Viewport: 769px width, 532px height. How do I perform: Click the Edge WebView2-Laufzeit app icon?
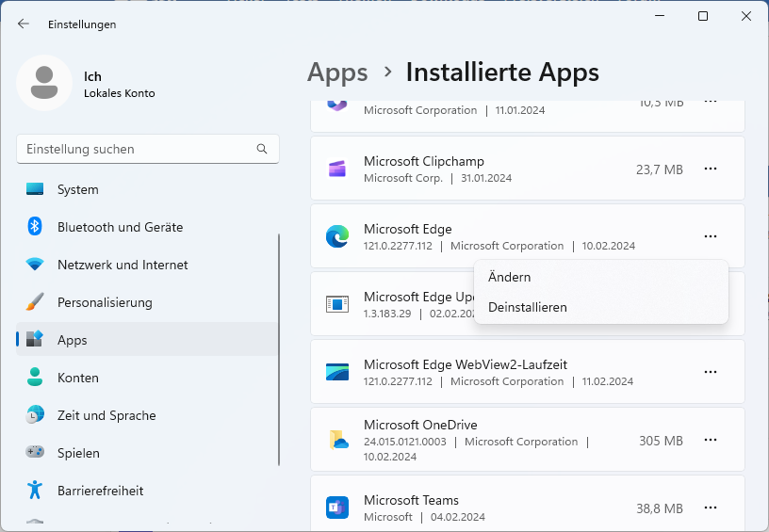tap(337, 372)
